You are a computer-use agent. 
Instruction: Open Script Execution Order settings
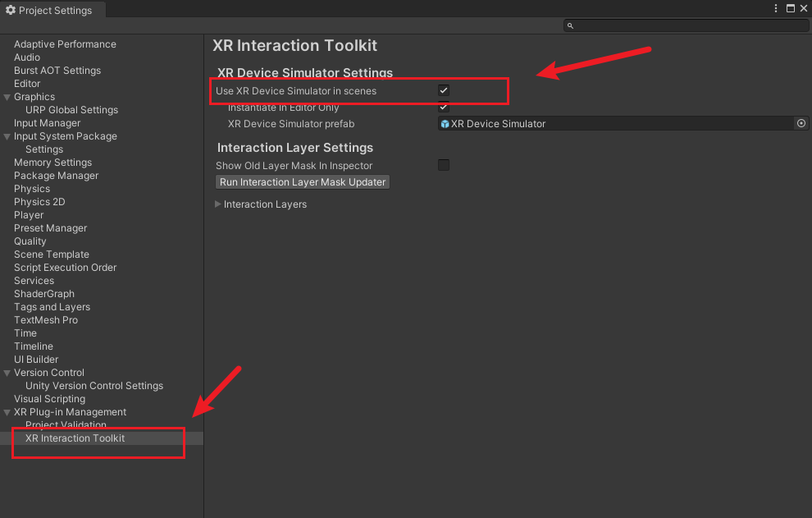[66, 268]
